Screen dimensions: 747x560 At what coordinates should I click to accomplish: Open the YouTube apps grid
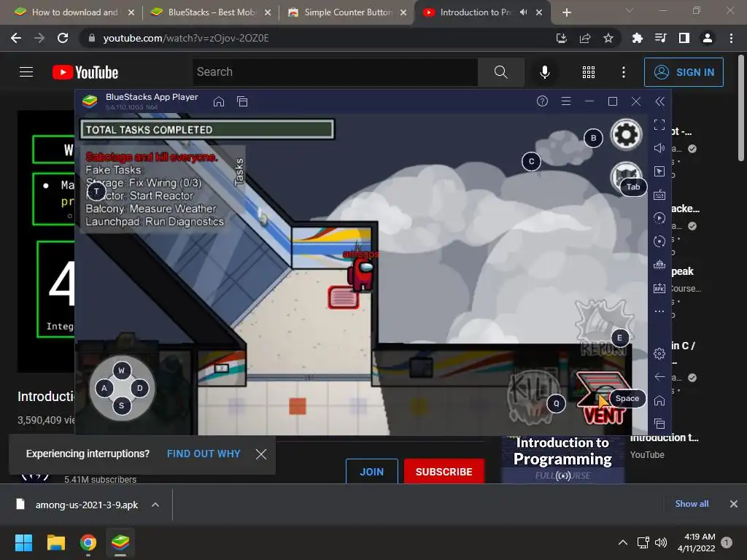pyautogui.click(x=589, y=72)
